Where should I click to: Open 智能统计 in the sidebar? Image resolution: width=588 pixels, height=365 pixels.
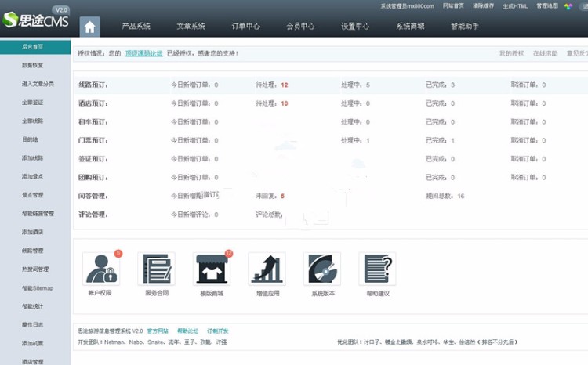[x=33, y=306]
